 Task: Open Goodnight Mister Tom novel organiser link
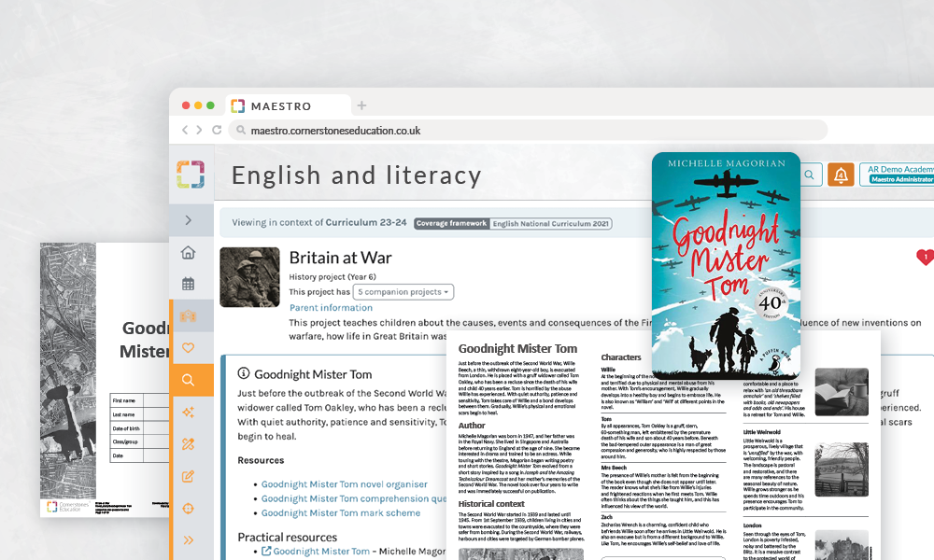pyautogui.click(x=344, y=484)
